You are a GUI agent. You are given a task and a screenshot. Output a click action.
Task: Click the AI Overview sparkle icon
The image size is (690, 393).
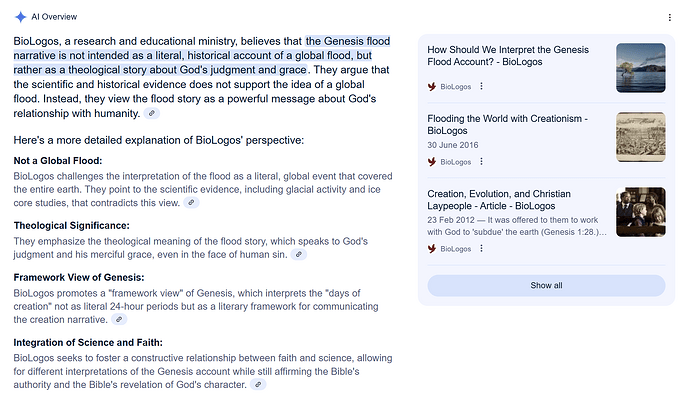point(20,17)
